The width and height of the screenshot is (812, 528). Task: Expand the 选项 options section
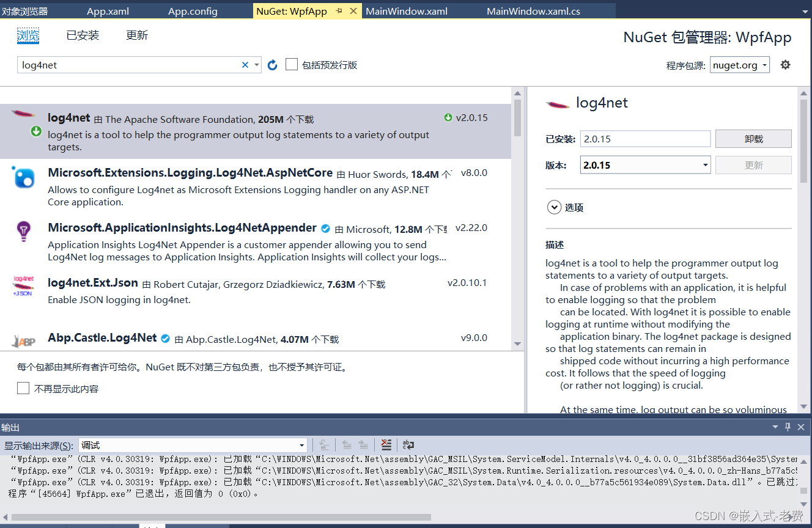[x=554, y=207]
